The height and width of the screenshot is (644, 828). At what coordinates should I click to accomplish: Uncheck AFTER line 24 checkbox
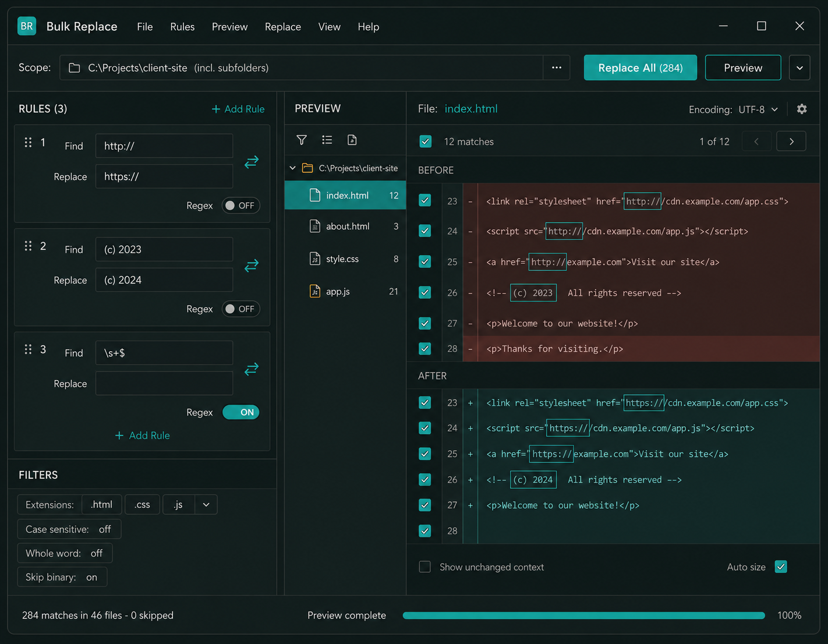(425, 428)
